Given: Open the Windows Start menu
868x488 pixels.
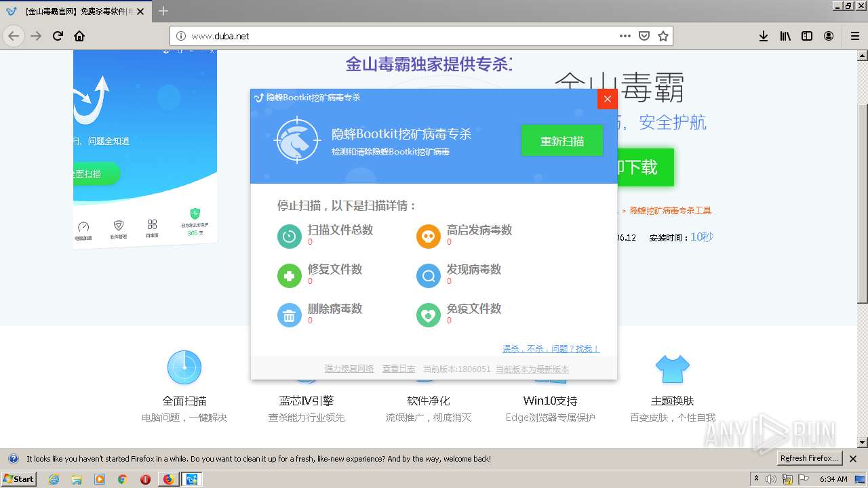Looking at the screenshot, I should pyautogui.click(x=18, y=479).
